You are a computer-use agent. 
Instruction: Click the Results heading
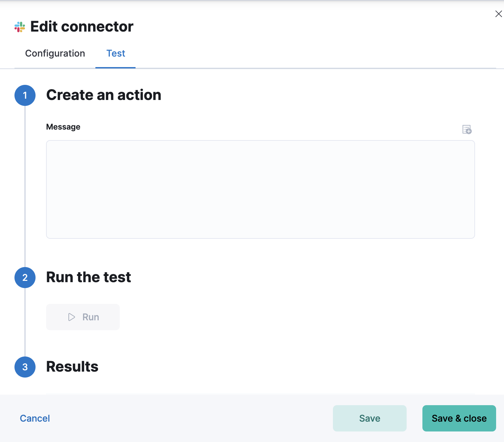(x=72, y=367)
